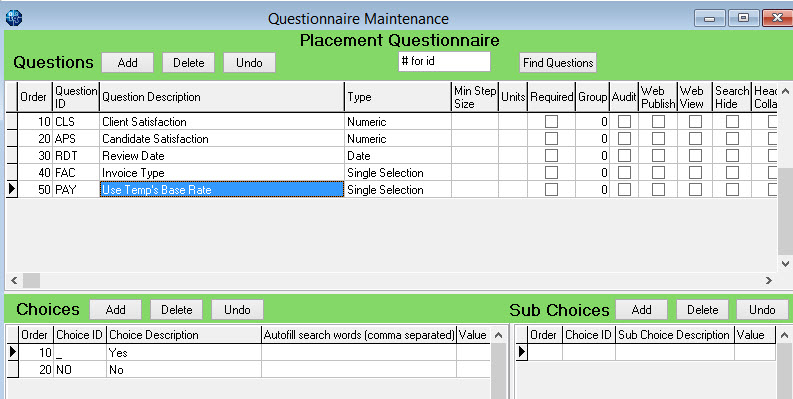Image resolution: width=793 pixels, height=399 pixels.
Task: Delete the selected choice in Choices section
Action: 177,309
